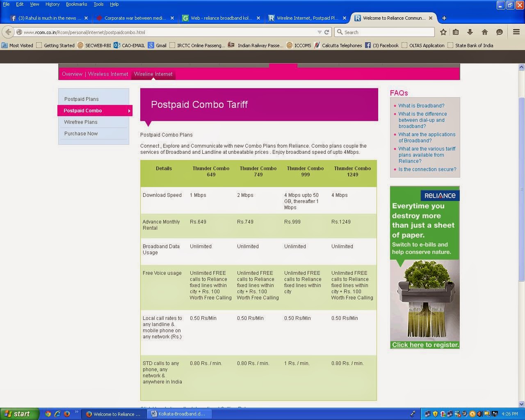Image resolution: width=525 pixels, height=420 pixels.
Task: Open Getting Started bookmark
Action: coord(55,46)
